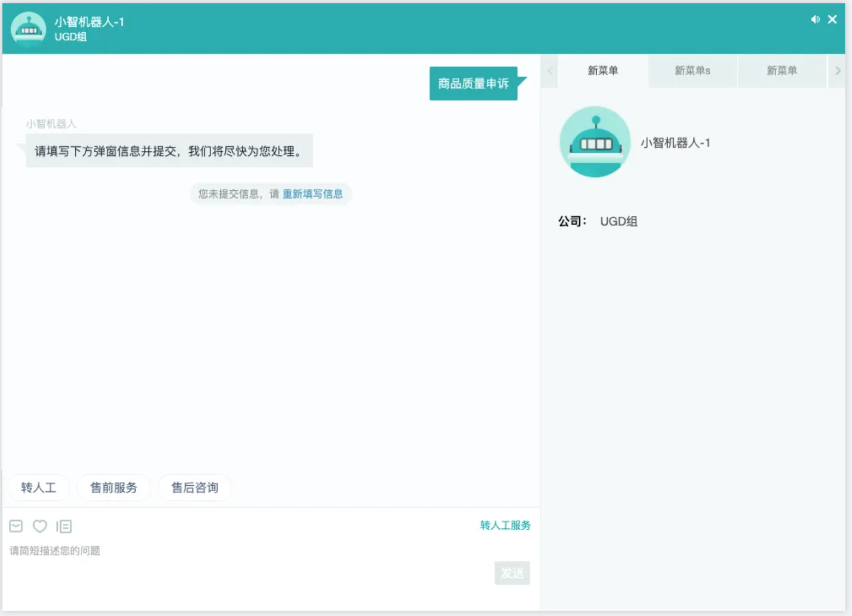This screenshot has height=616, width=852.
Task: Click the 转人工 quick reply button
Action: click(x=38, y=487)
